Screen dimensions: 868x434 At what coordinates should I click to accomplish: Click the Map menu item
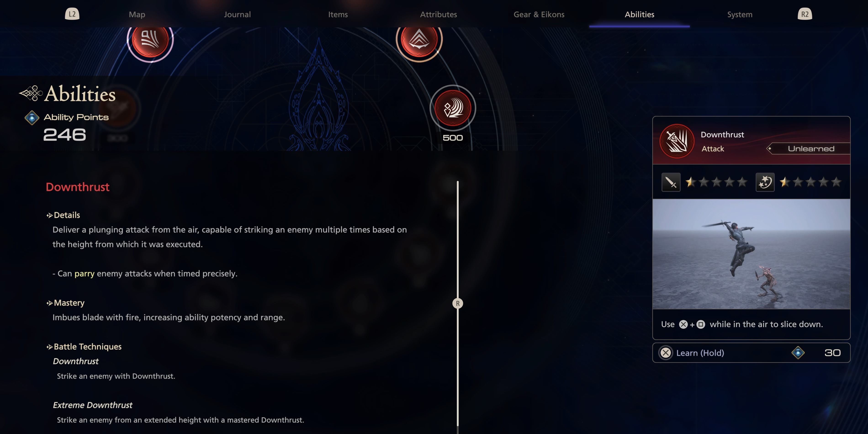click(136, 14)
